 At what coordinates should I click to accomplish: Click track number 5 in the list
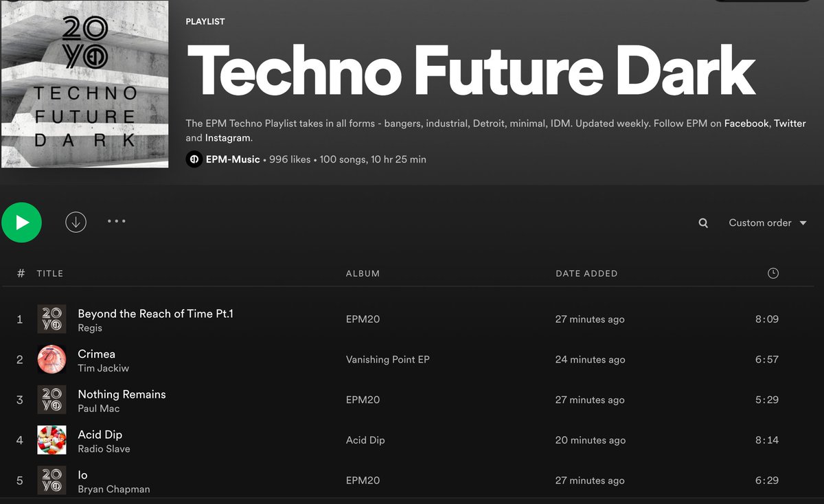pos(20,481)
